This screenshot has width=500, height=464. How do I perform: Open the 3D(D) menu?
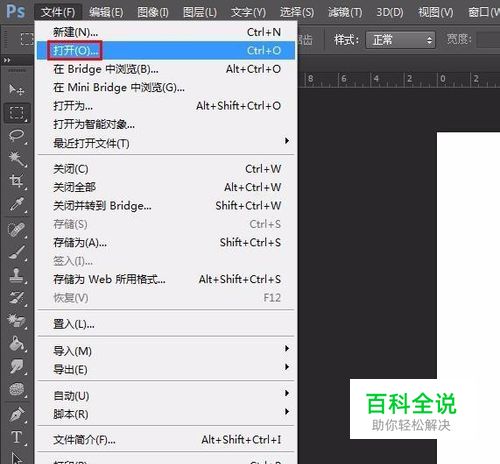[390, 12]
